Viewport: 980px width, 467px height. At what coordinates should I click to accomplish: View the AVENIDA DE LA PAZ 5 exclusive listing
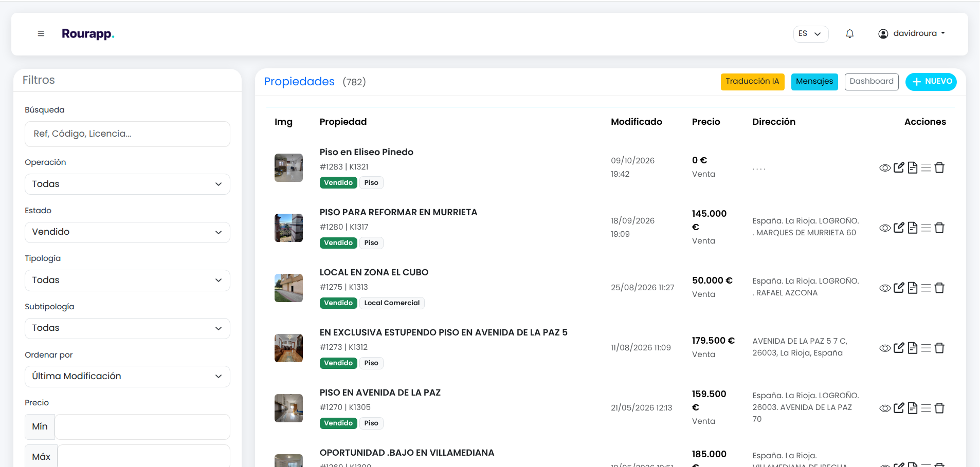coord(885,348)
